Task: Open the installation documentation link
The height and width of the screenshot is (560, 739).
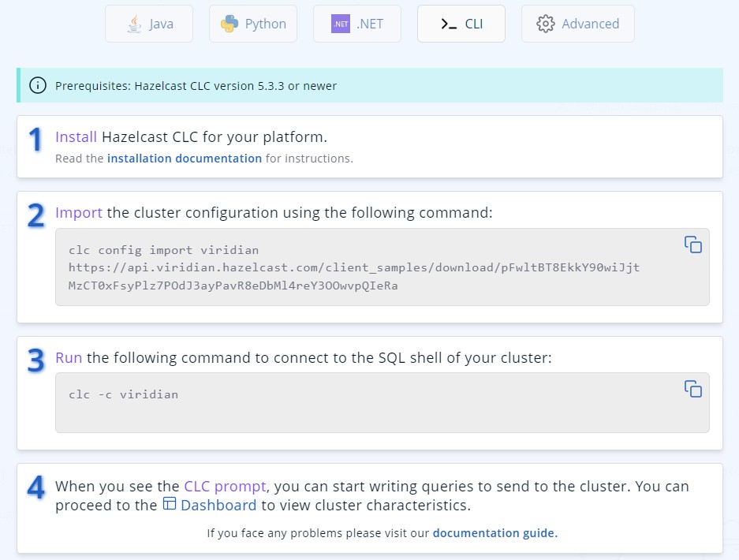Action: 184,158
